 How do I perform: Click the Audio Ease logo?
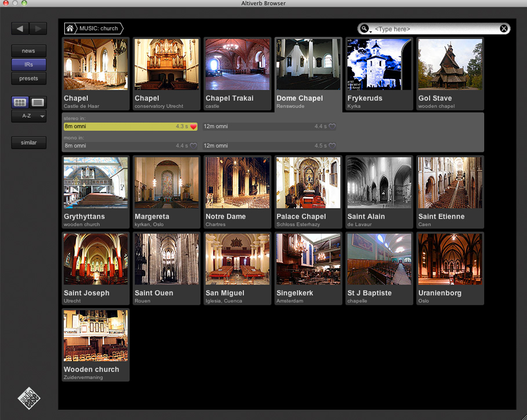coord(29,398)
